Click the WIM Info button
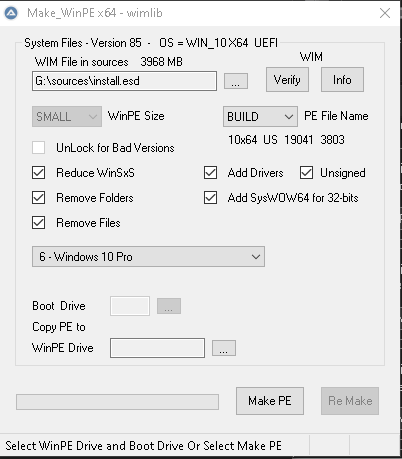 [342, 80]
